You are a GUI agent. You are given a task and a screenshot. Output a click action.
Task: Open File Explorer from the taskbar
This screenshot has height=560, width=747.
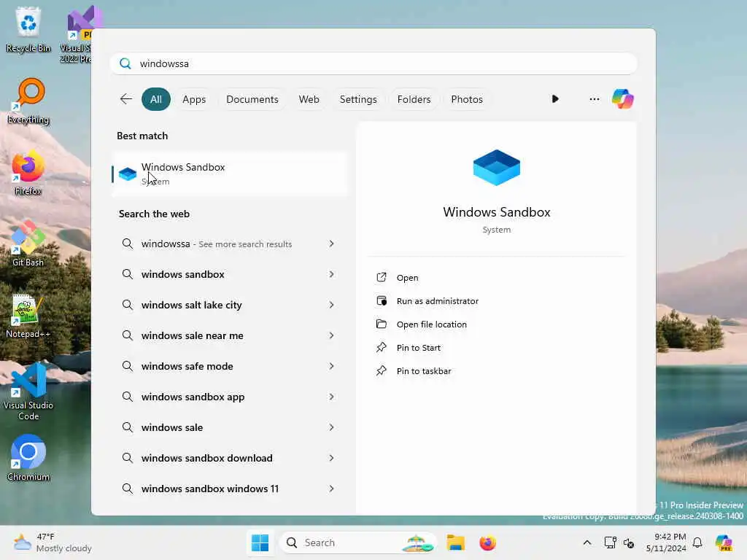[x=455, y=542]
